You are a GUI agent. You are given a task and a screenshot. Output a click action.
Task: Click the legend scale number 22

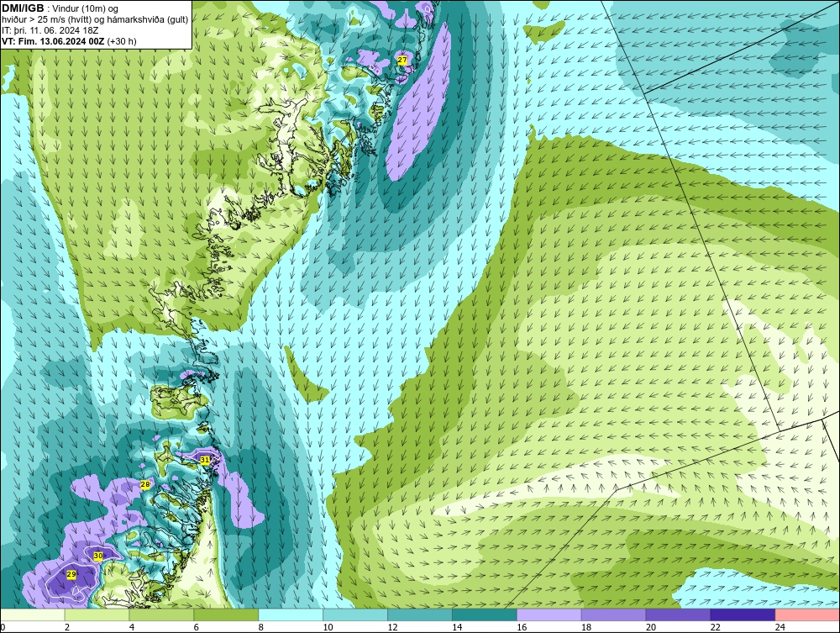tap(715, 627)
